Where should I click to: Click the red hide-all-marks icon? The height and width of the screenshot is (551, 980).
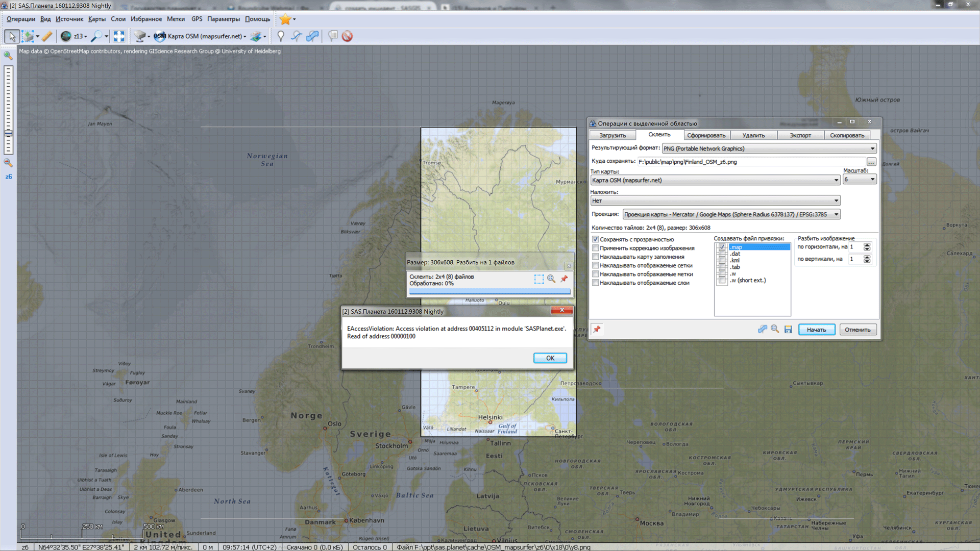pyautogui.click(x=347, y=36)
